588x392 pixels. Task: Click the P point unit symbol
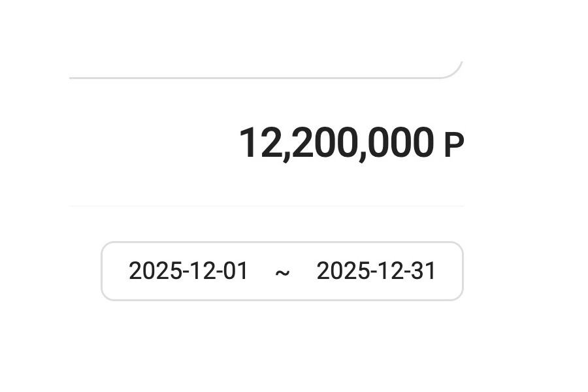(453, 145)
